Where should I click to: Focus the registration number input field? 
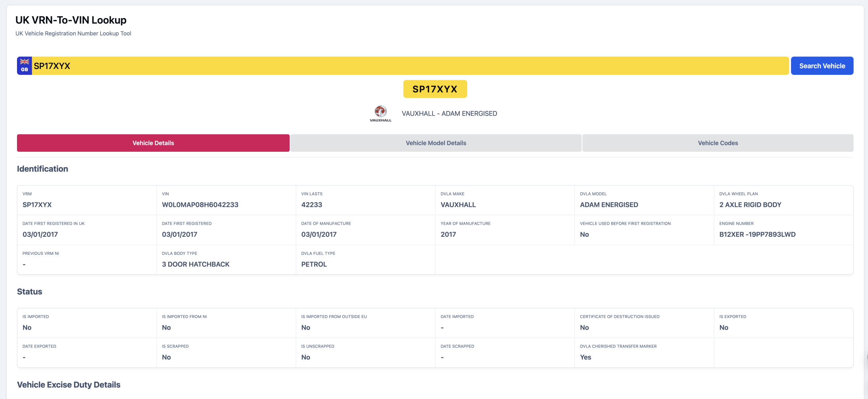tap(410, 66)
